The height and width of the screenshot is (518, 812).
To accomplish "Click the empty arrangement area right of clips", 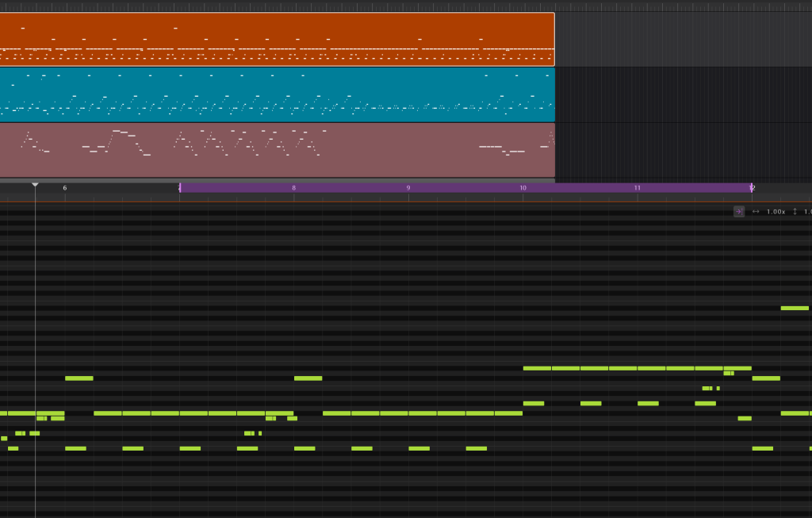I will 682,95.
